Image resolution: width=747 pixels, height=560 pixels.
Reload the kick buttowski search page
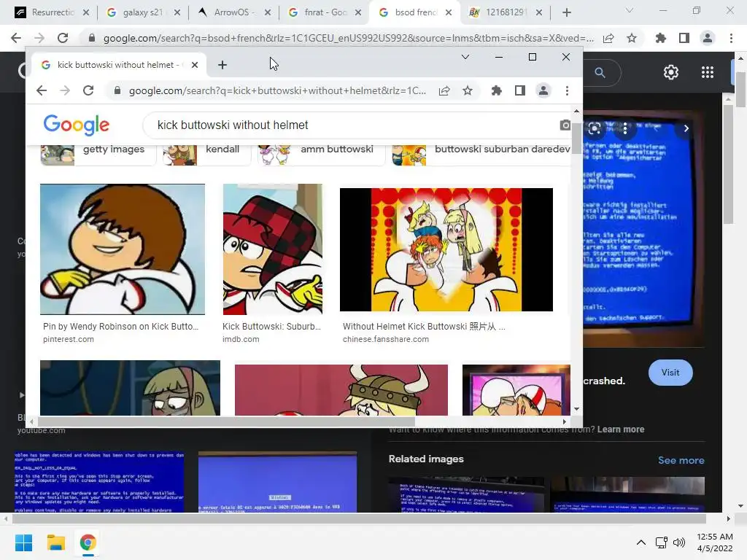[88, 90]
